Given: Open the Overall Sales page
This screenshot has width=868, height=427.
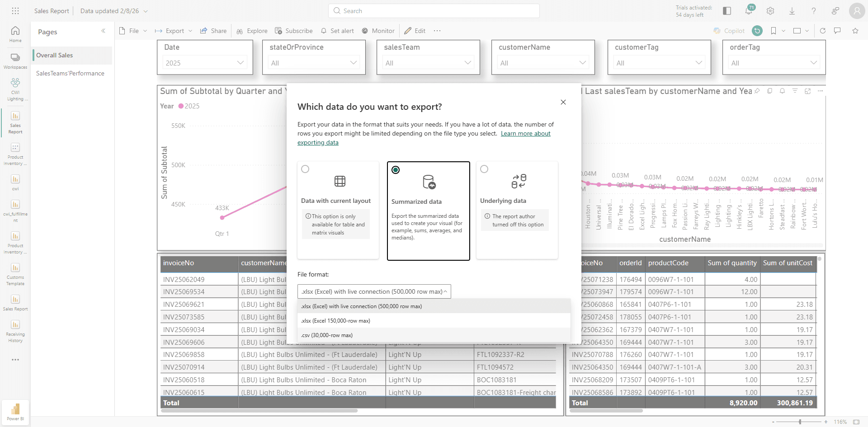Looking at the screenshot, I should click(x=72, y=55).
